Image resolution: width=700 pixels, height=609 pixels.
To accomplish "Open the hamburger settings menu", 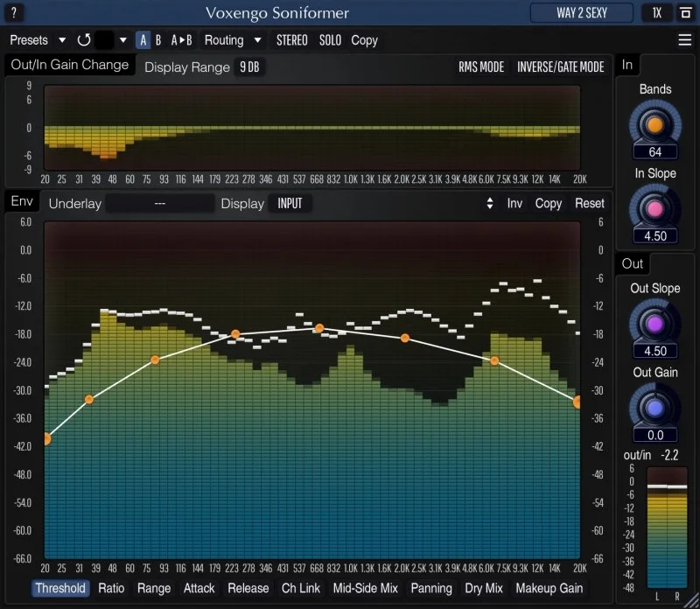I will click(x=684, y=40).
